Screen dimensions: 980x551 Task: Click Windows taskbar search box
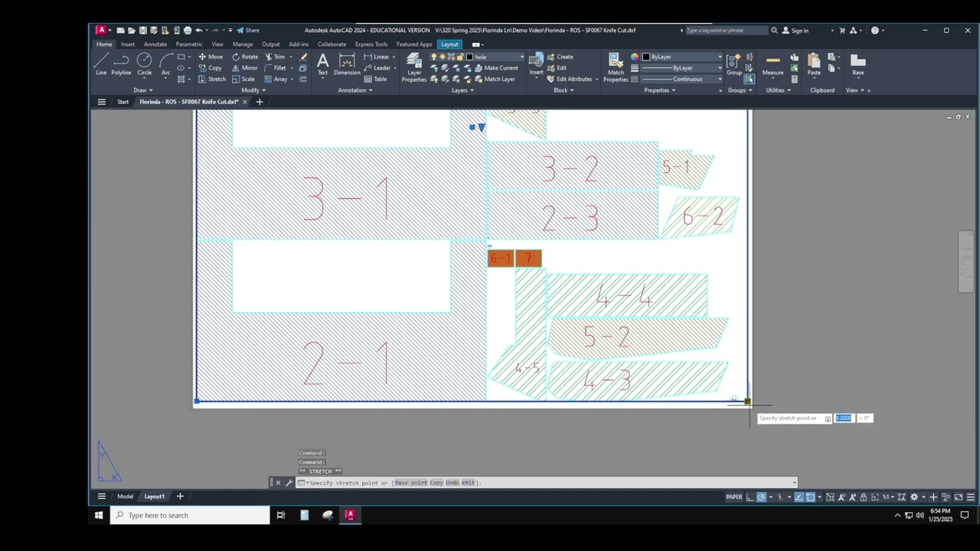191,516
